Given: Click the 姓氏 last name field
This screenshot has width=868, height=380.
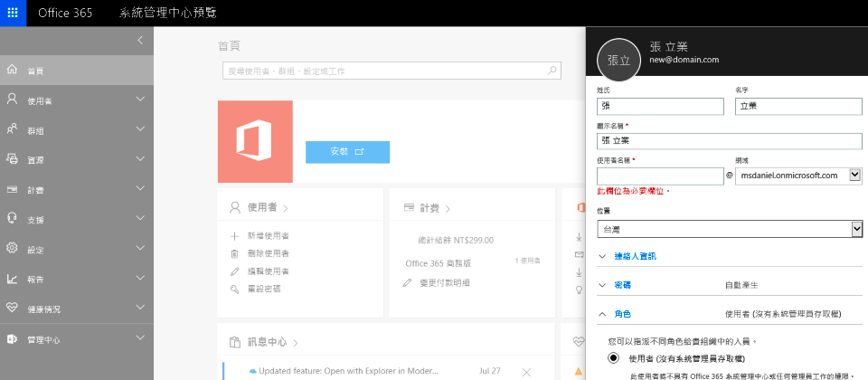Looking at the screenshot, I should click(660, 107).
